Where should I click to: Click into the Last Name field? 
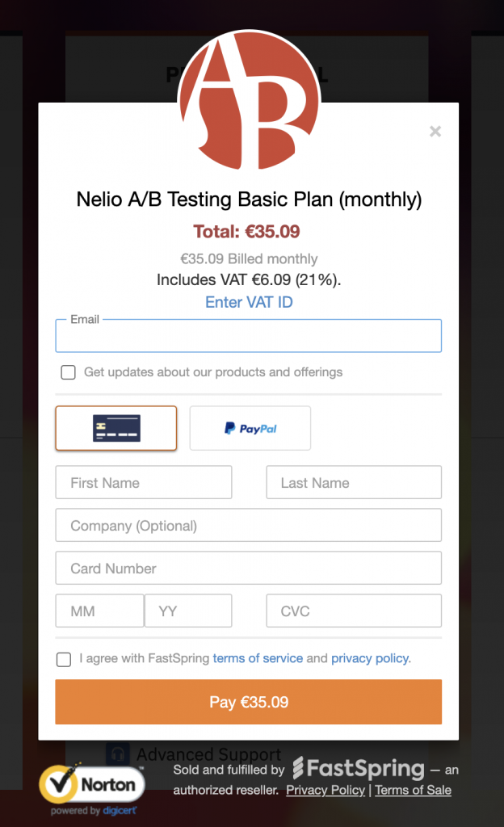[x=354, y=483]
